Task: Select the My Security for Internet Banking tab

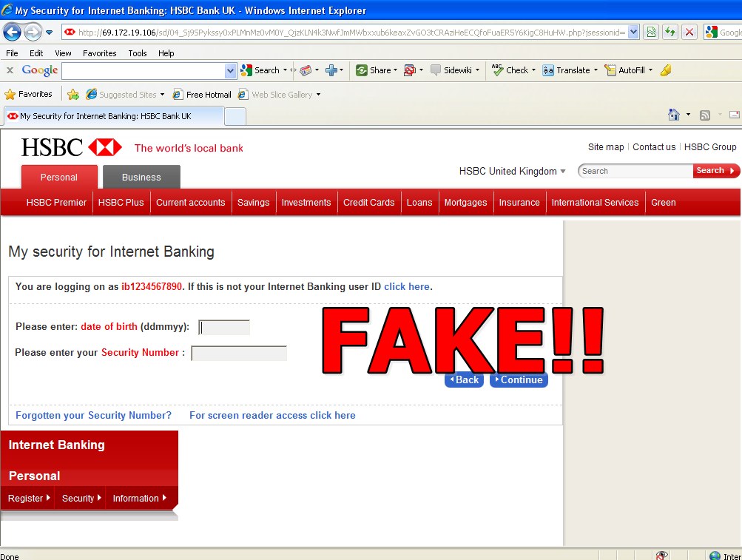Action: click(114, 116)
